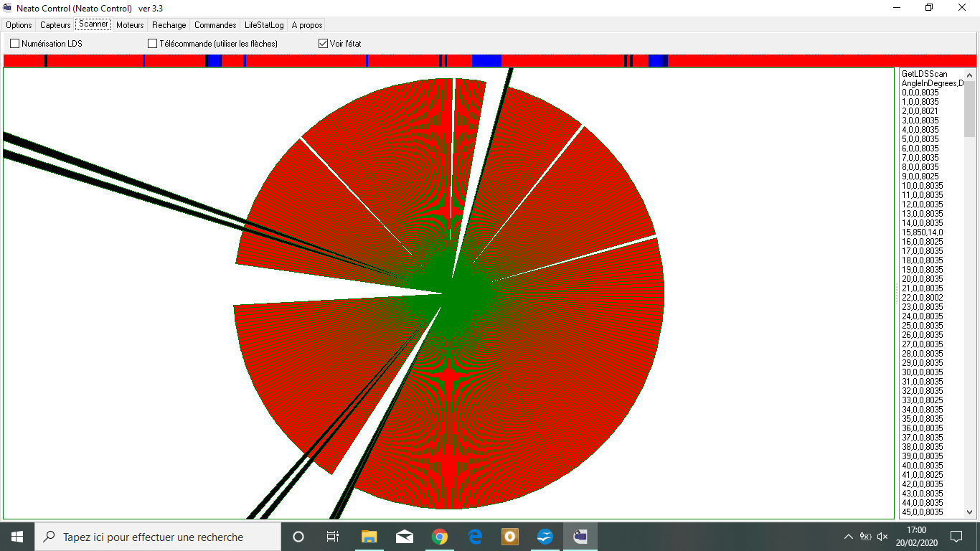The image size is (980, 551).
Task: Open the Windows notification center
Action: click(x=956, y=537)
